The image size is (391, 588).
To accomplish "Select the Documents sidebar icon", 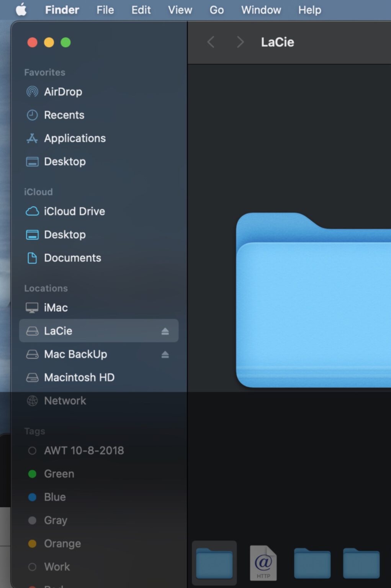I will [32, 258].
